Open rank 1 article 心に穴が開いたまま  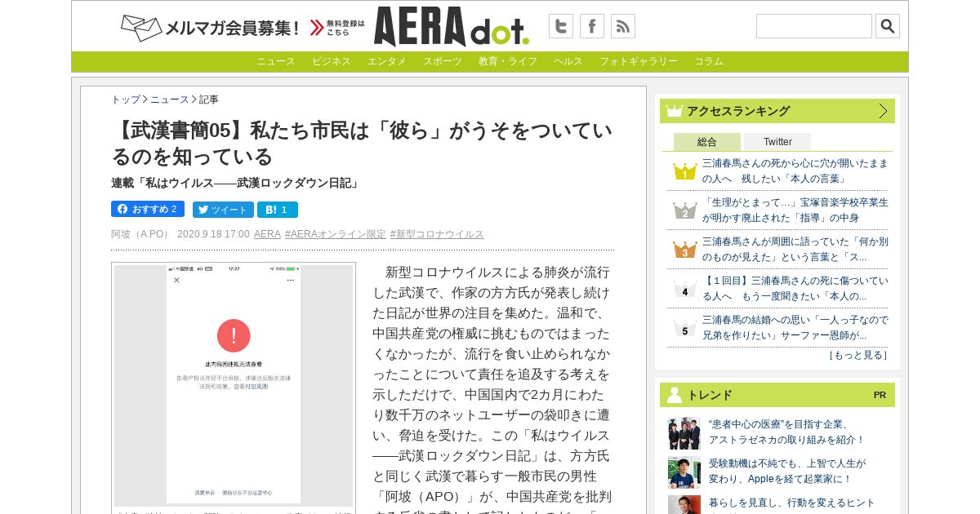click(795, 171)
